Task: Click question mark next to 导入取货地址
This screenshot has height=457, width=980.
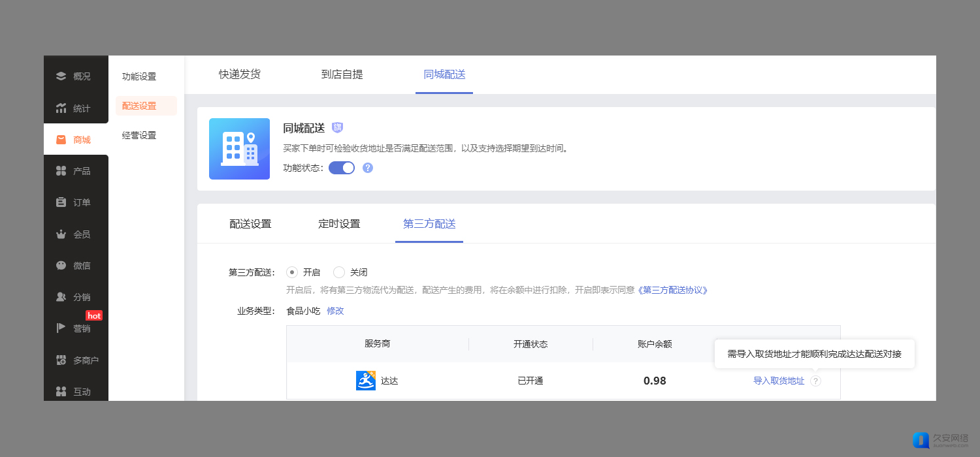Action: pyautogui.click(x=815, y=381)
